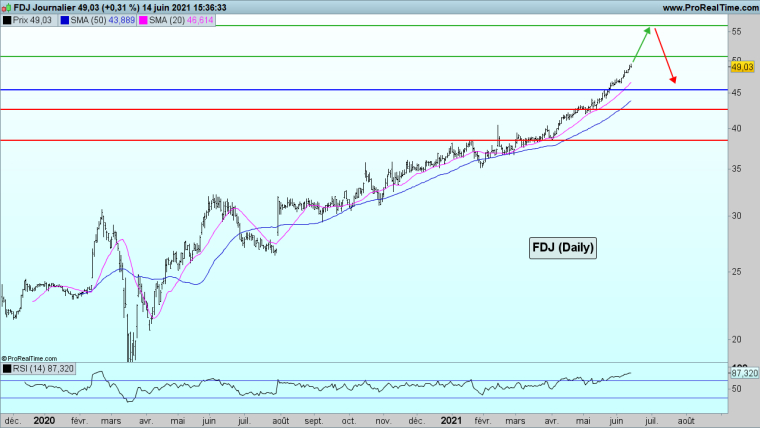Click the août label at axis end
This screenshot has height=428, width=760.
point(686,421)
